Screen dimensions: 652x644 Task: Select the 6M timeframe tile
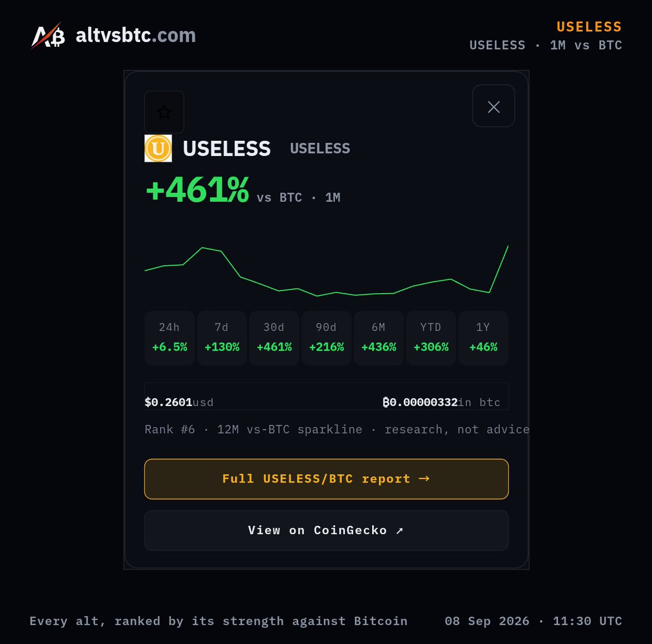tap(379, 337)
